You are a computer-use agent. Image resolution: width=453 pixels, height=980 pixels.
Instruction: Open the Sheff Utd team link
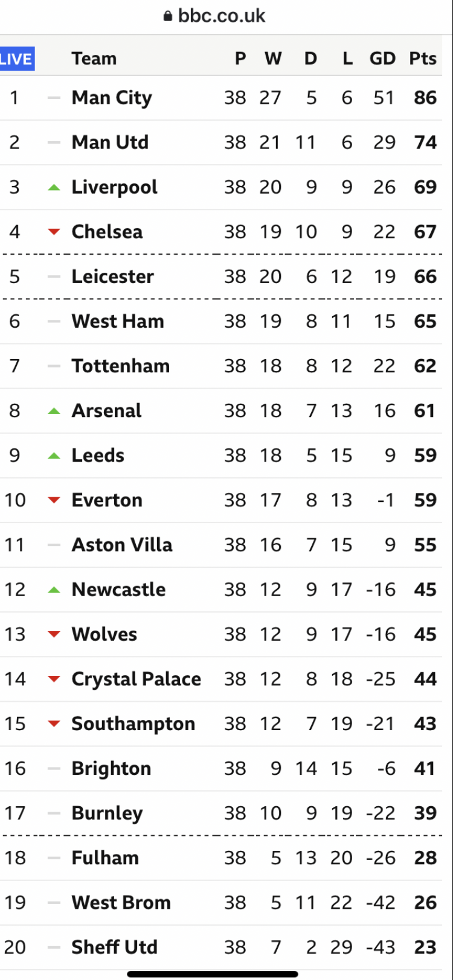pos(115,947)
